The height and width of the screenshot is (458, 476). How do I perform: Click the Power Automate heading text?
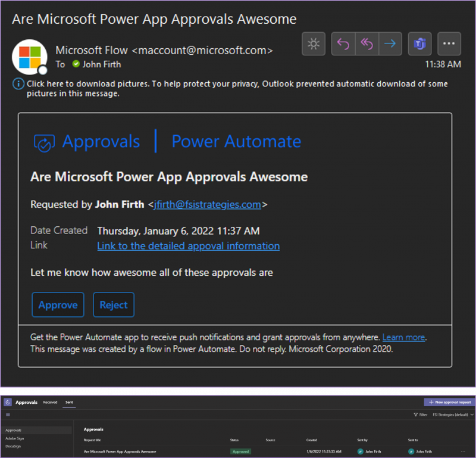[x=236, y=142]
